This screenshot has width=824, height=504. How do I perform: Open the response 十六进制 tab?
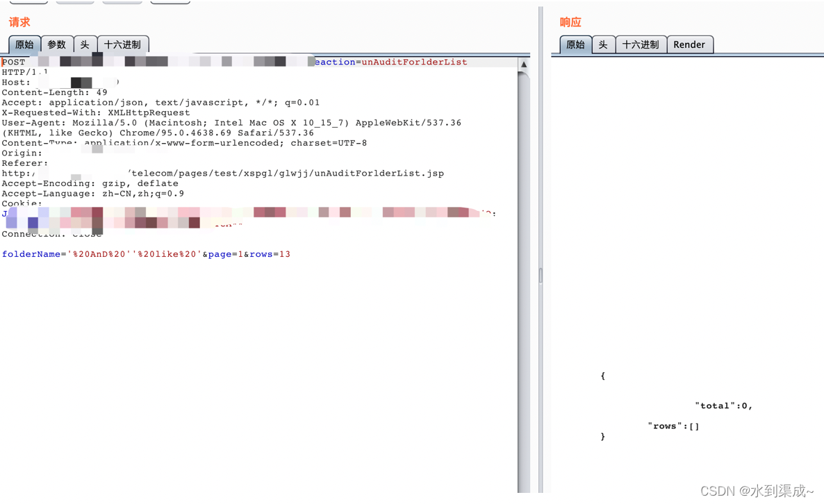641,44
